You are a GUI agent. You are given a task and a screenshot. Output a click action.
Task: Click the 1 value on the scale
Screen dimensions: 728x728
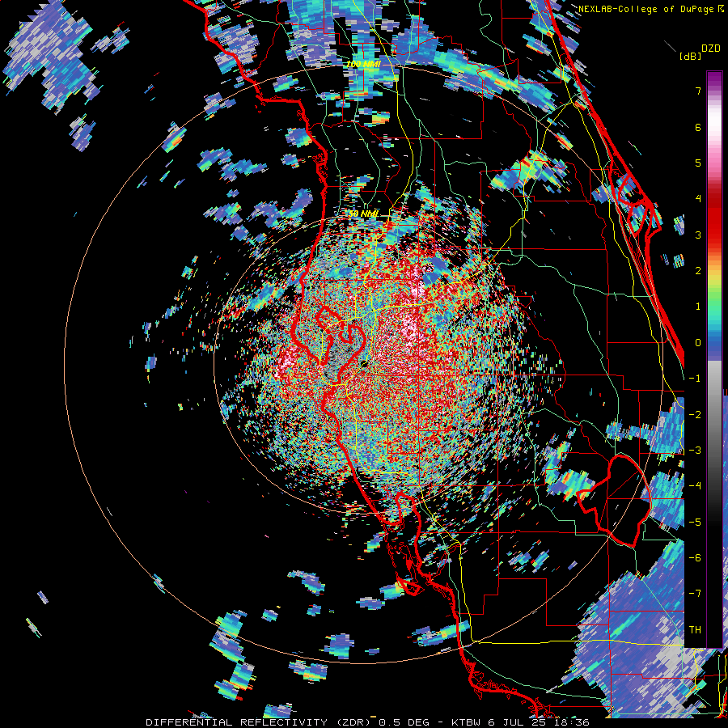coord(698,307)
